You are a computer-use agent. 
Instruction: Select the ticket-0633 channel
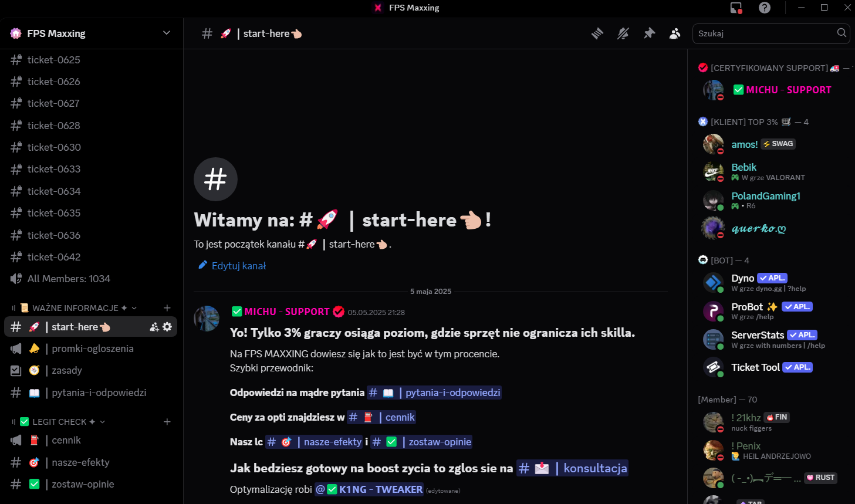[91, 169]
